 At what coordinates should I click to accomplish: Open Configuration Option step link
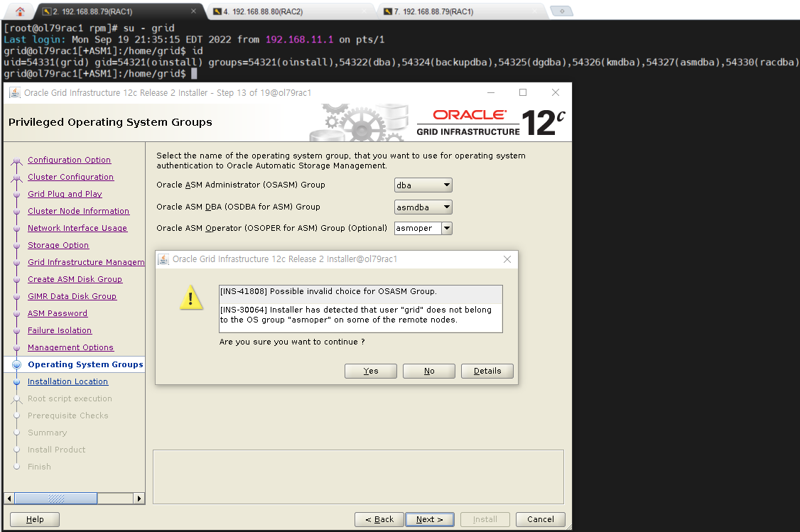pyautogui.click(x=69, y=160)
